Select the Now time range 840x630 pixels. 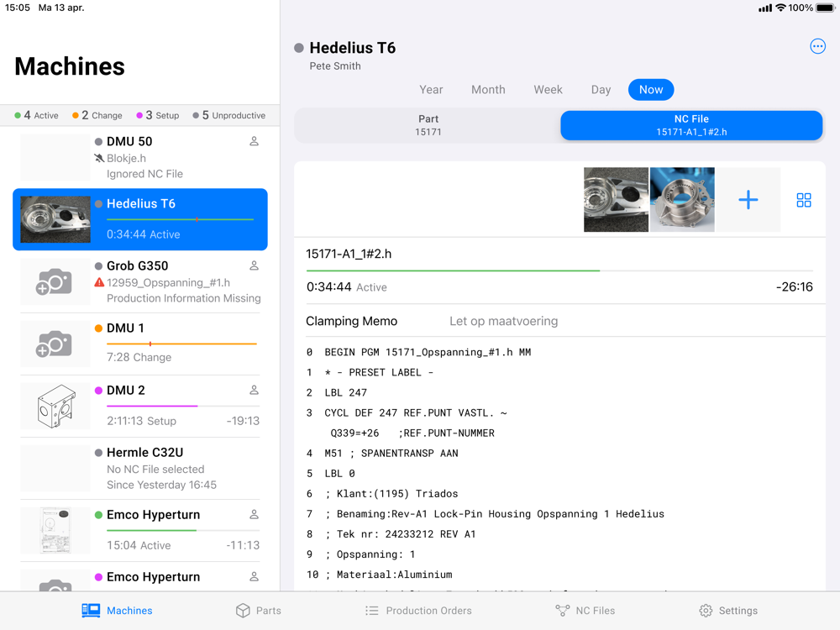click(x=651, y=90)
